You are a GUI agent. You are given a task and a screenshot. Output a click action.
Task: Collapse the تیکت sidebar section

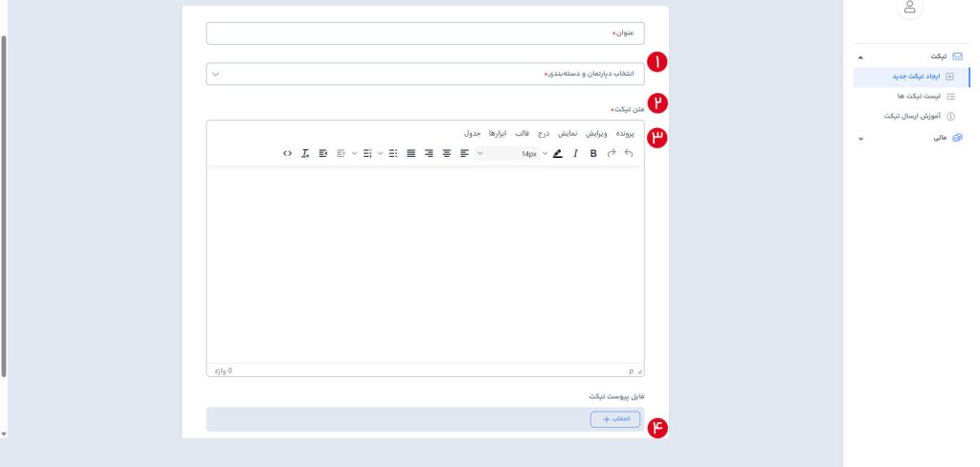[859, 57]
